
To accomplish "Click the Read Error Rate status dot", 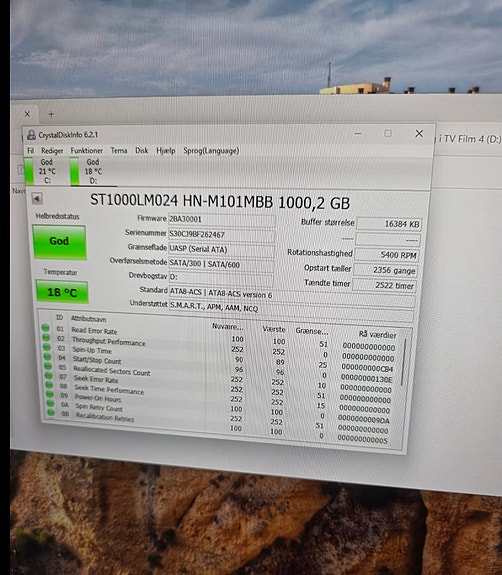I will pyautogui.click(x=46, y=327).
